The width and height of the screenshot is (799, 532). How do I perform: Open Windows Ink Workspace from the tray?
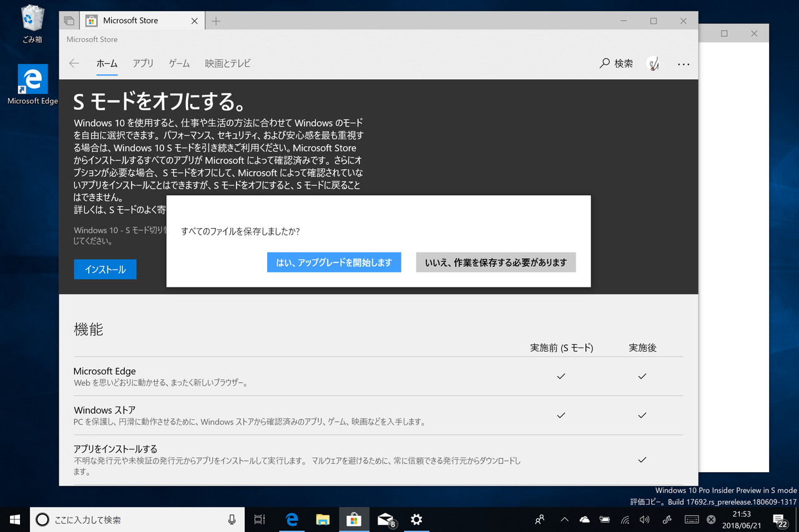click(667, 519)
